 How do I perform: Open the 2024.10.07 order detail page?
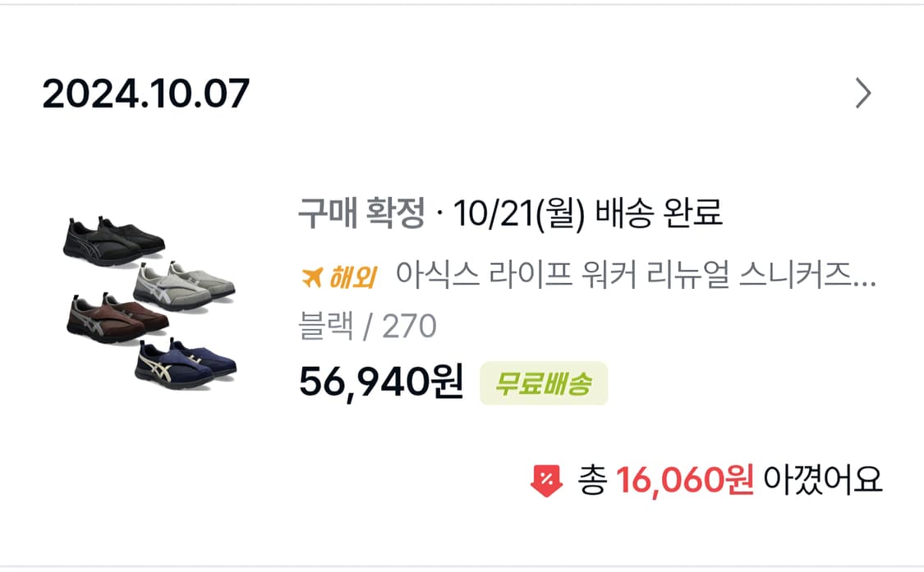click(x=148, y=93)
